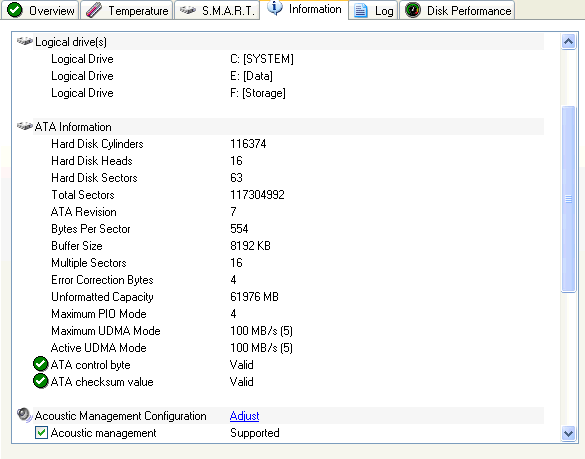
Task: Click the vertical scrollbar thumb
Action: tap(568, 199)
